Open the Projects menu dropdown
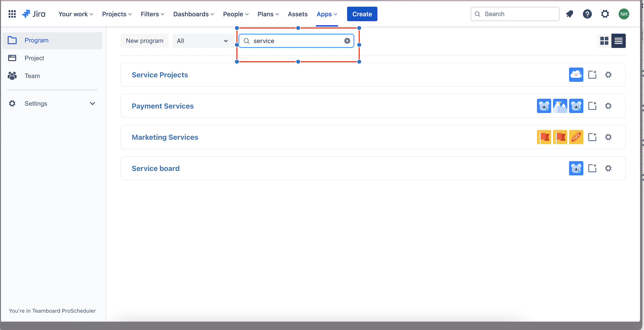 coord(117,14)
